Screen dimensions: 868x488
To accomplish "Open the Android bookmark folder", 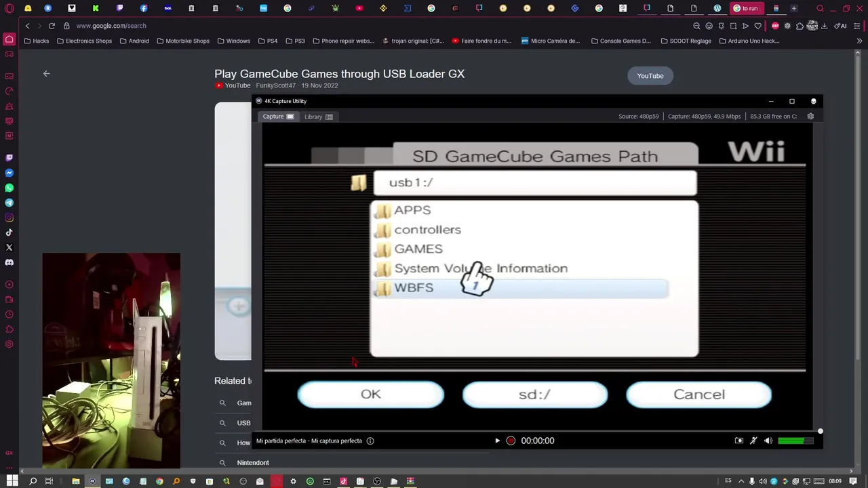I will point(134,41).
